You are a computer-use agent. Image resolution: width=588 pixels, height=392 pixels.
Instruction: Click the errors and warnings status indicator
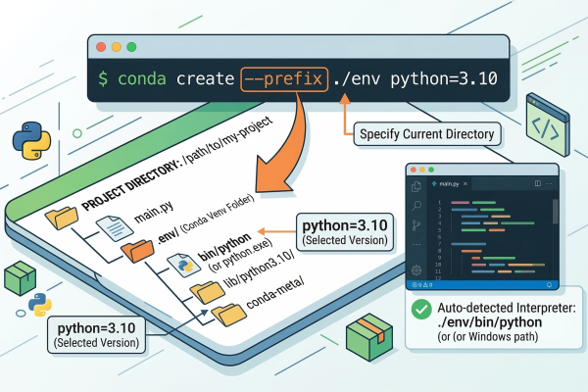coord(421,285)
